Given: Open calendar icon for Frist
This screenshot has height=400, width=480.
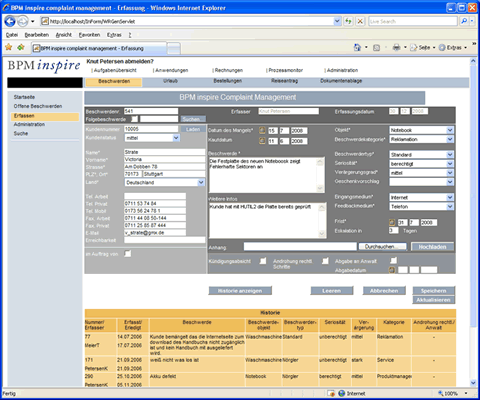Looking at the screenshot, I should (x=392, y=222).
